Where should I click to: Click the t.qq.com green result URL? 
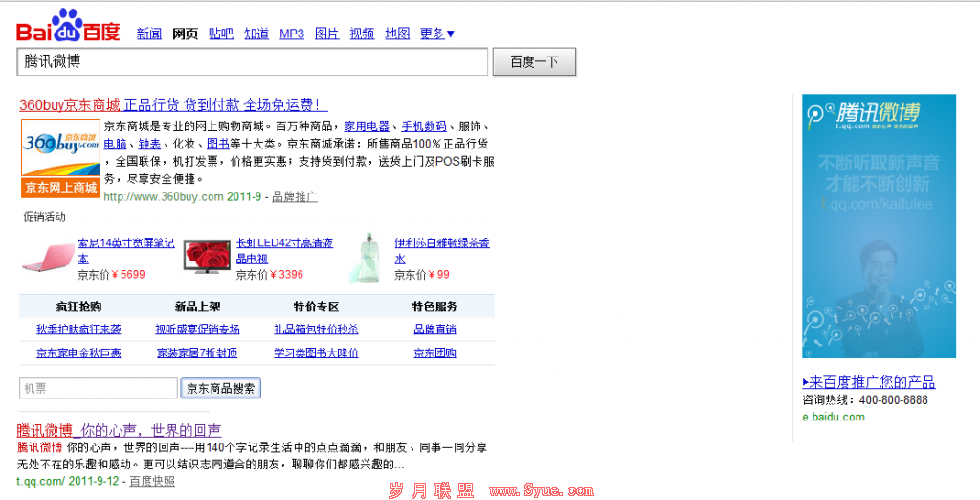tap(40, 481)
